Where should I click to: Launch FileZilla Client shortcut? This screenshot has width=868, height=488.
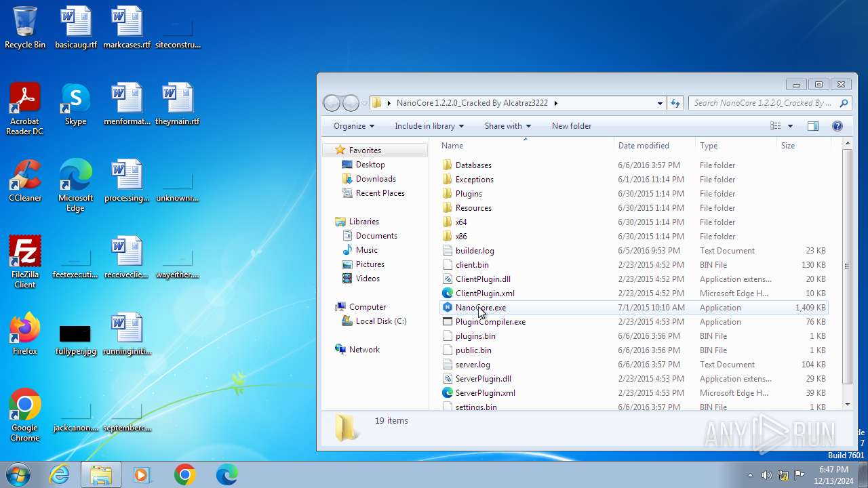coord(25,262)
